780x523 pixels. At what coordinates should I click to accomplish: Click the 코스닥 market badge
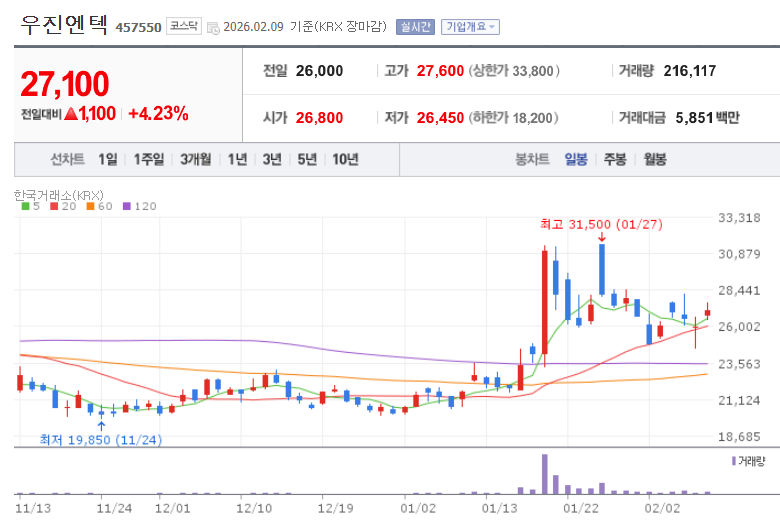(x=184, y=26)
